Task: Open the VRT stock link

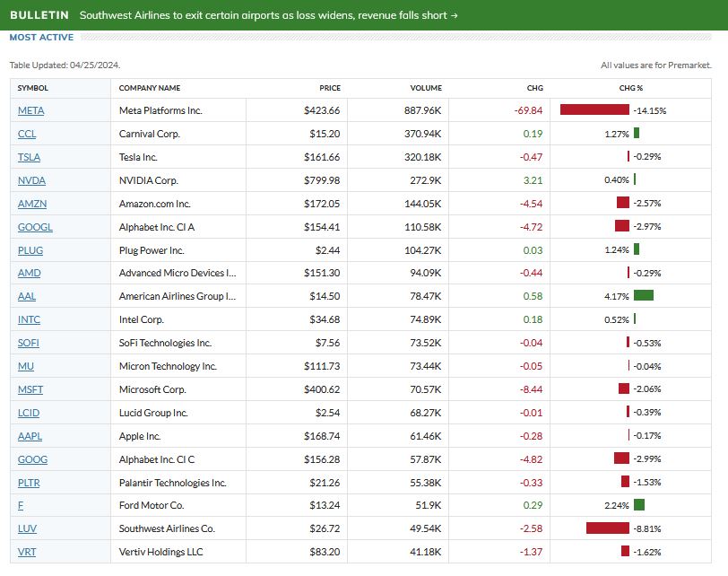Action: click(27, 552)
